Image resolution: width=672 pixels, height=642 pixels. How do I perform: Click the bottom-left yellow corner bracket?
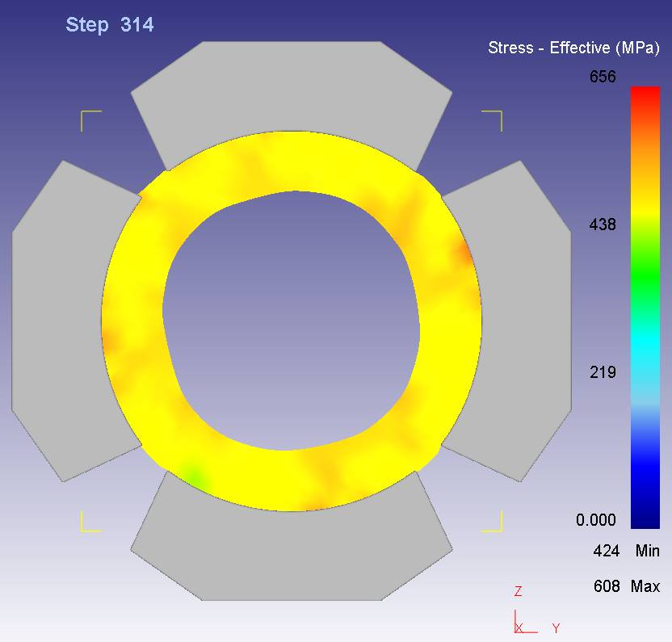90,522
